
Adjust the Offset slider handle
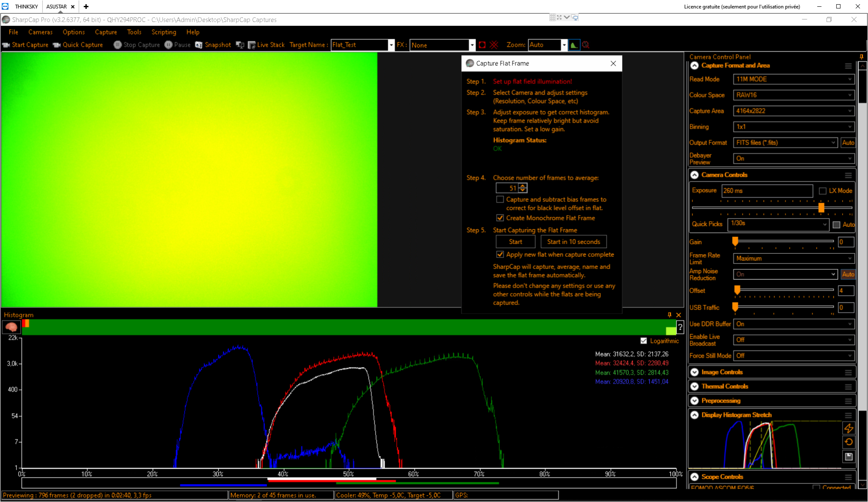pyautogui.click(x=737, y=290)
